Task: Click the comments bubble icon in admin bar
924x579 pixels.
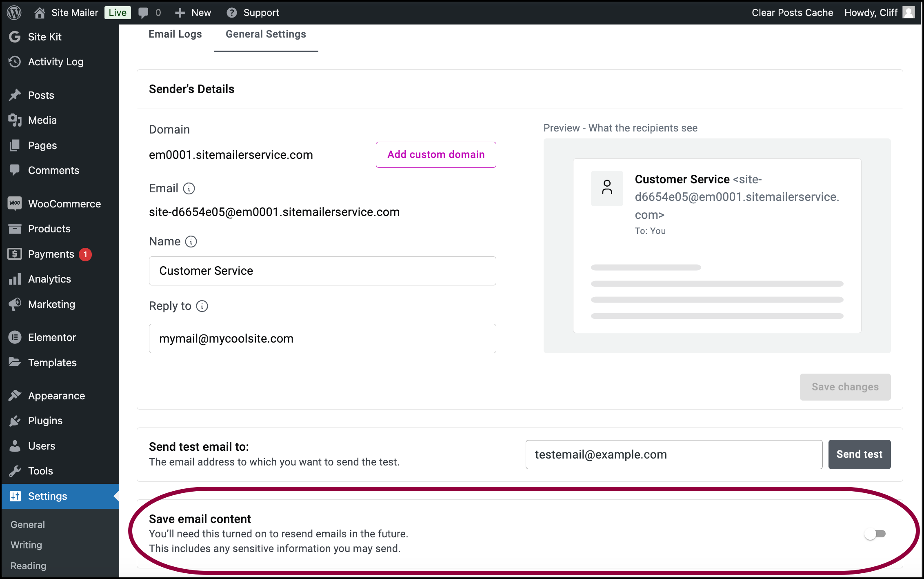Action: click(x=143, y=13)
